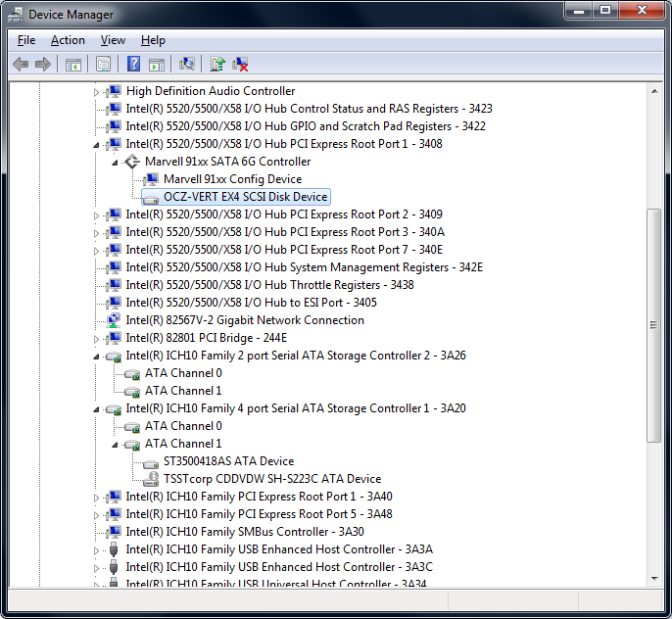Select ATA Channel 0 under Controller 1 - 3A20
672x619 pixels.
point(183,426)
